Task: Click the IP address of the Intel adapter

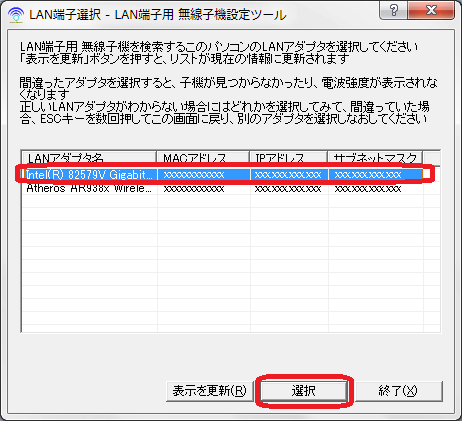Action: 288,175
